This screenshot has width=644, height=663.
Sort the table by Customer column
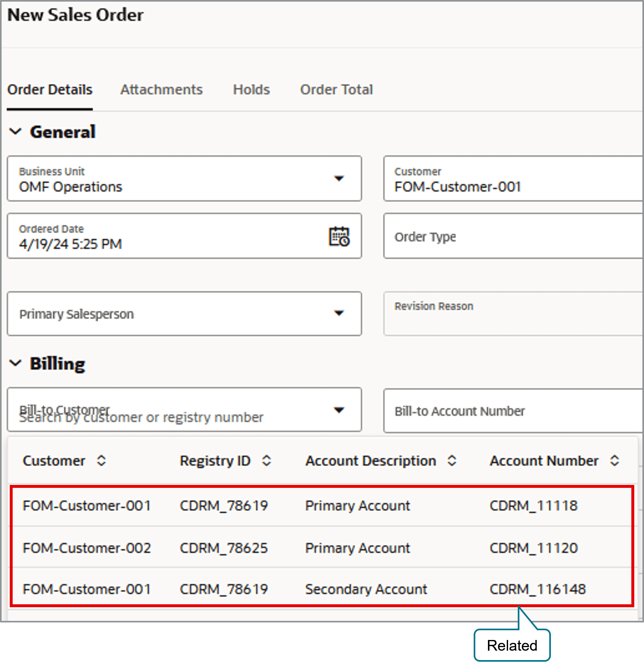101,461
